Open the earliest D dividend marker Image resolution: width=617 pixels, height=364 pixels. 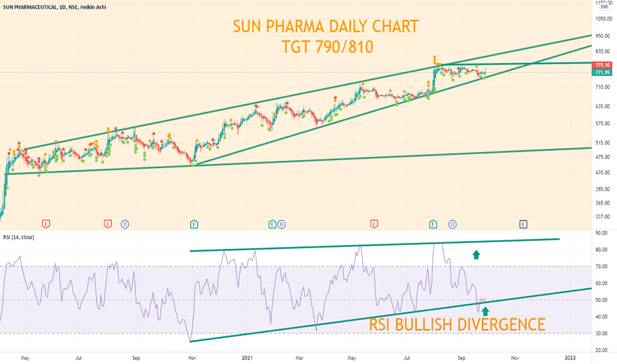point(124,224)
